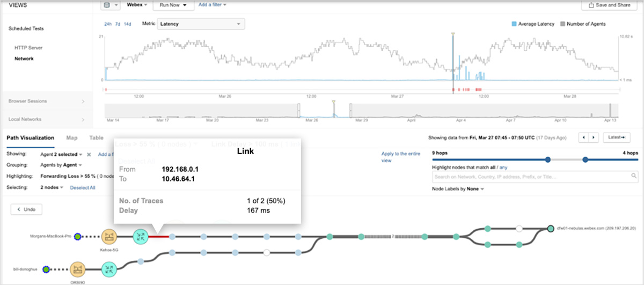Click the node search input field
The height and width of the screenshot is (285, 644).
[531, 176]
